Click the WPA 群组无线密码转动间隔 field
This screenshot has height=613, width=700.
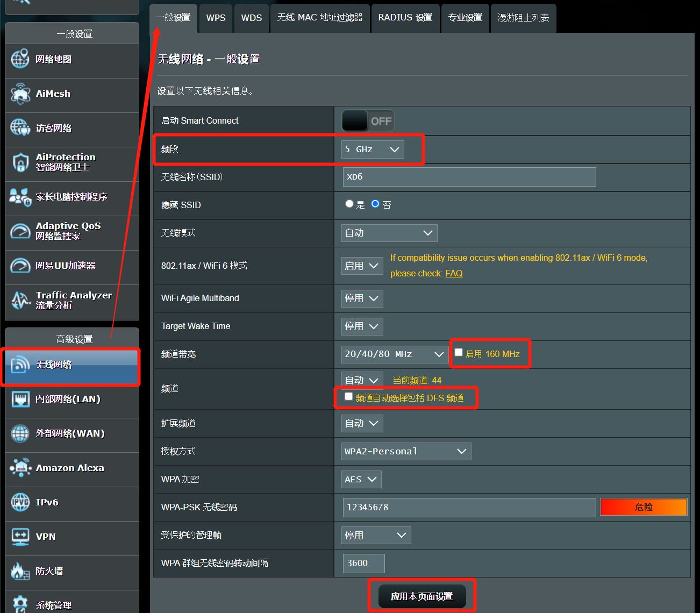(x=363, y=563)
